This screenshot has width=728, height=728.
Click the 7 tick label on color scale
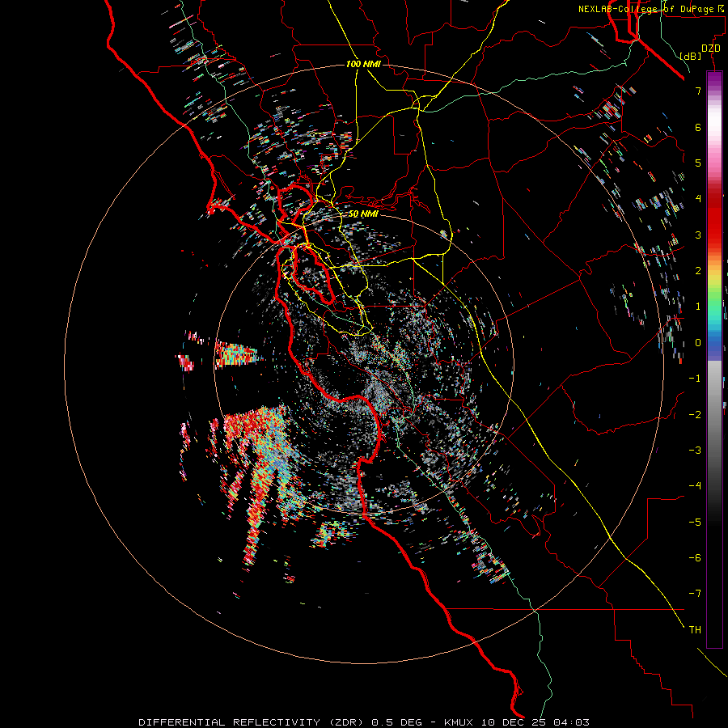[x=698, y=91]
